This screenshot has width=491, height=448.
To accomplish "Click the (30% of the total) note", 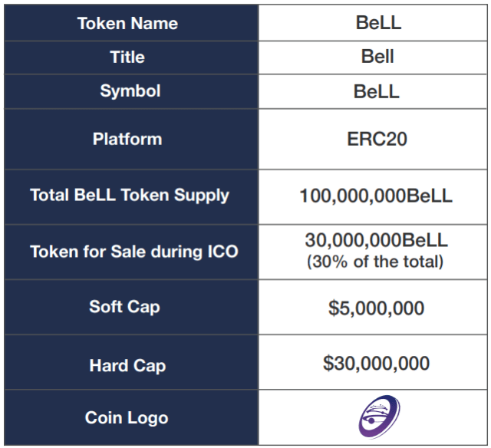I will 375,262.
